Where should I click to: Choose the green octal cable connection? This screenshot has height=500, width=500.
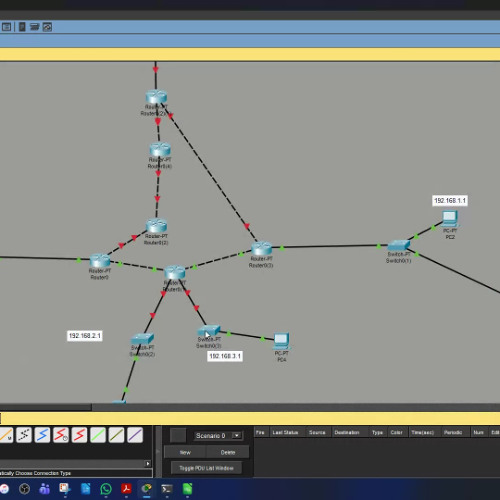pos(98,435)
